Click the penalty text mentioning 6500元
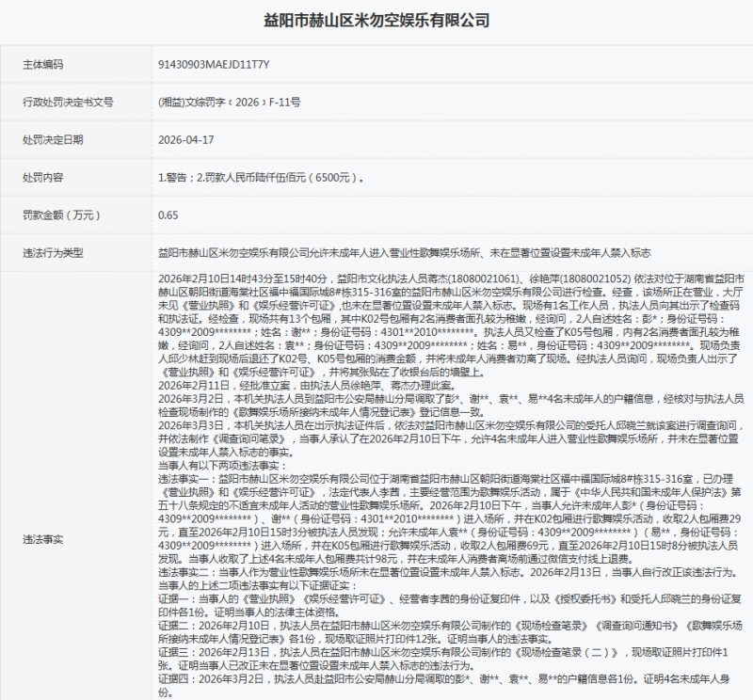 click(261, 178)
